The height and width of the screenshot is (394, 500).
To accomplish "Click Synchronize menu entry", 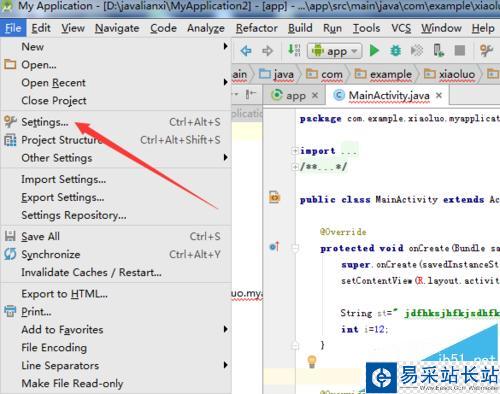I will 116,254.
